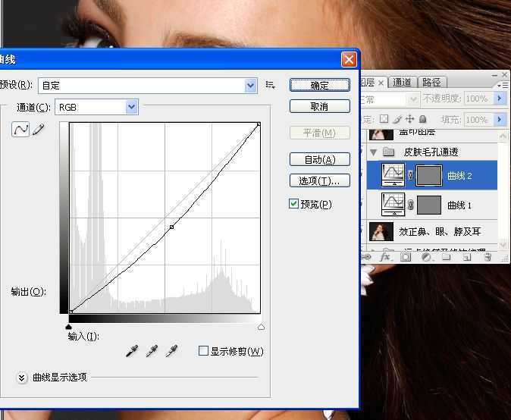Click the link layers icon
The width and height of the screenshot is (511, 420).
pos(366,257)
